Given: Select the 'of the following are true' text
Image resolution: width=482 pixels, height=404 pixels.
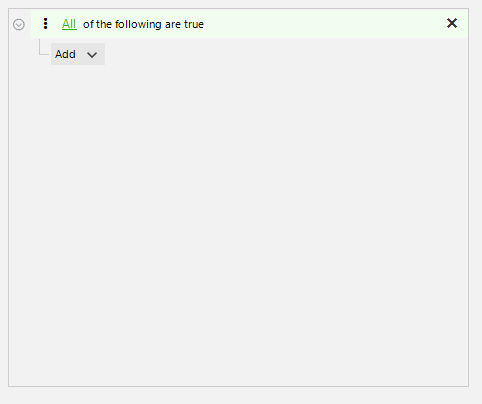Looking at the screenshot, I should tap(143, 24).
